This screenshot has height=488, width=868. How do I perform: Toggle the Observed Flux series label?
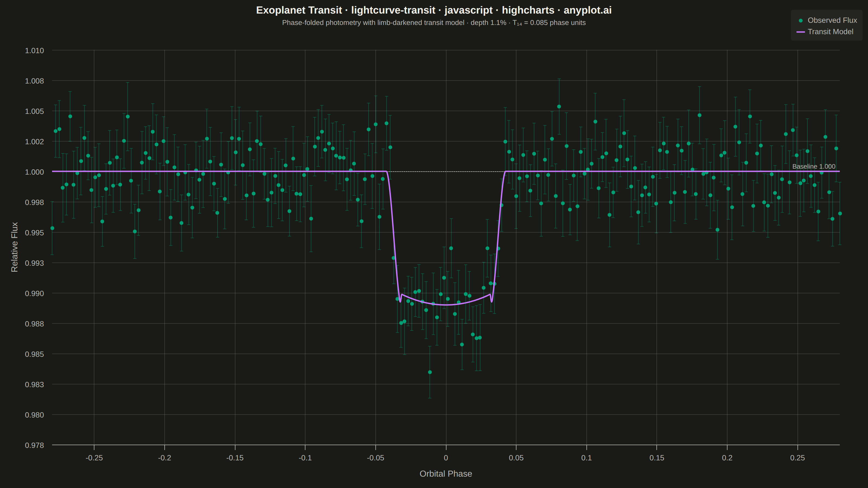(x=832, y=20)
